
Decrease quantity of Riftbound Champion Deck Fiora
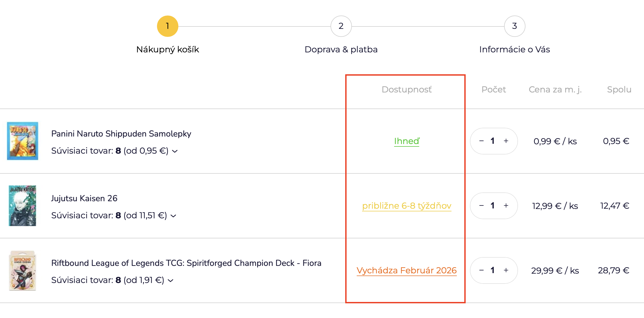(481, 270)
